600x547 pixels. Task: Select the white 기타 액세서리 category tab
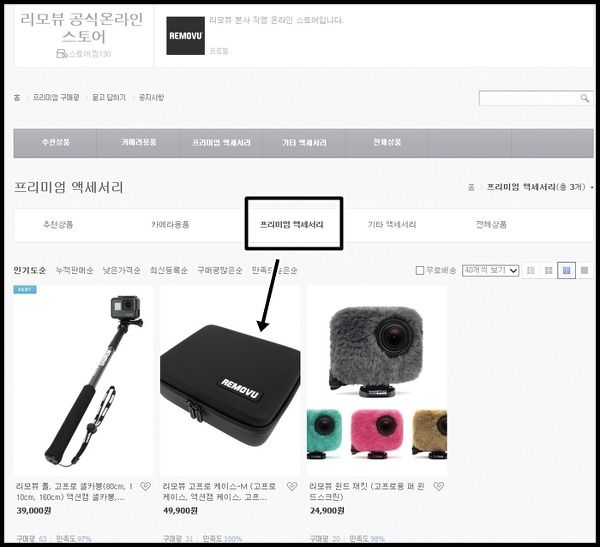click(392, 225)
